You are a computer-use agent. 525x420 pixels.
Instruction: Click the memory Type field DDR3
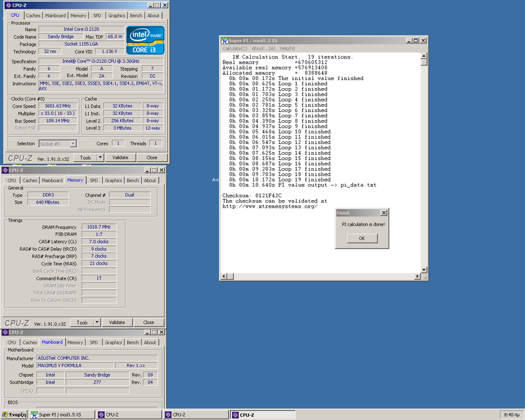point(48,195)
